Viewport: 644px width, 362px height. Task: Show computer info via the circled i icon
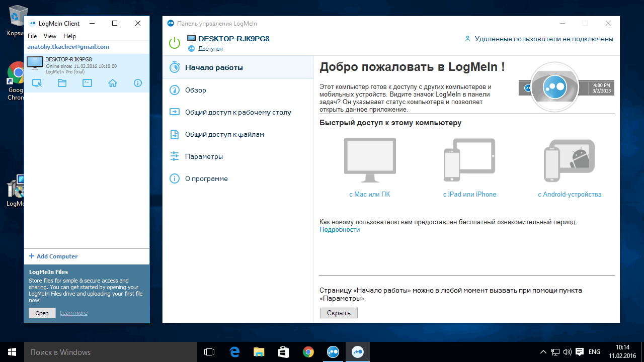[x=138, y=83]
